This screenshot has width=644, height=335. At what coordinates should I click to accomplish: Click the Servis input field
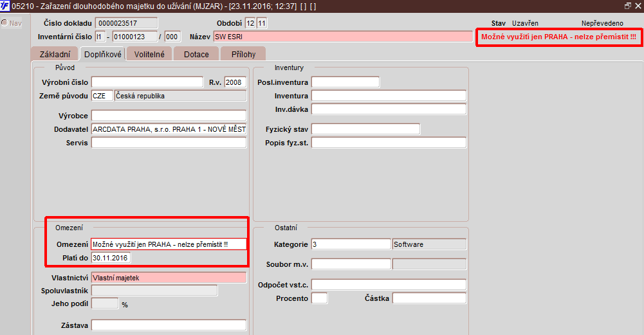coord(169,143)
